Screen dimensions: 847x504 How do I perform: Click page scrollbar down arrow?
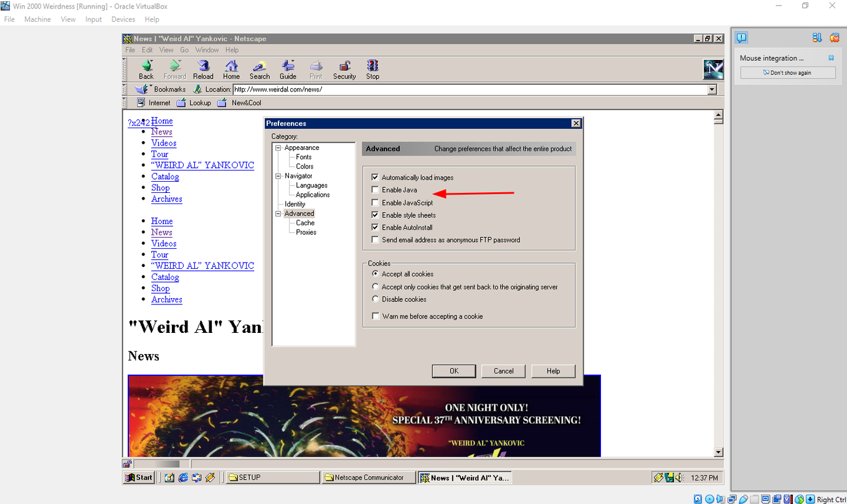[x=719, y=452]
